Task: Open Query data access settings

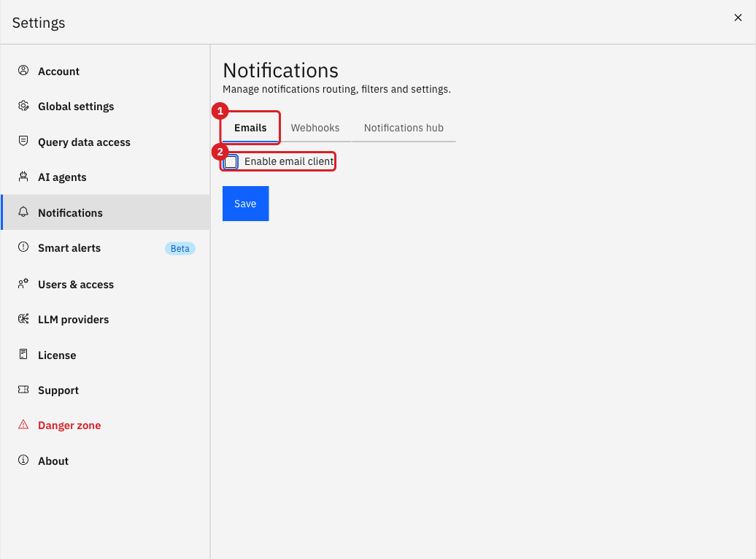Action: (106, 142)
